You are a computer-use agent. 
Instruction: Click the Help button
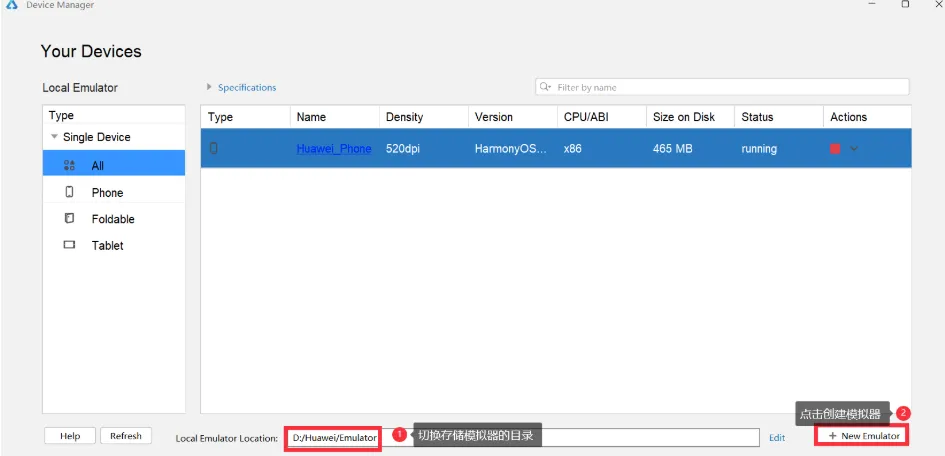tap(70, 436)
